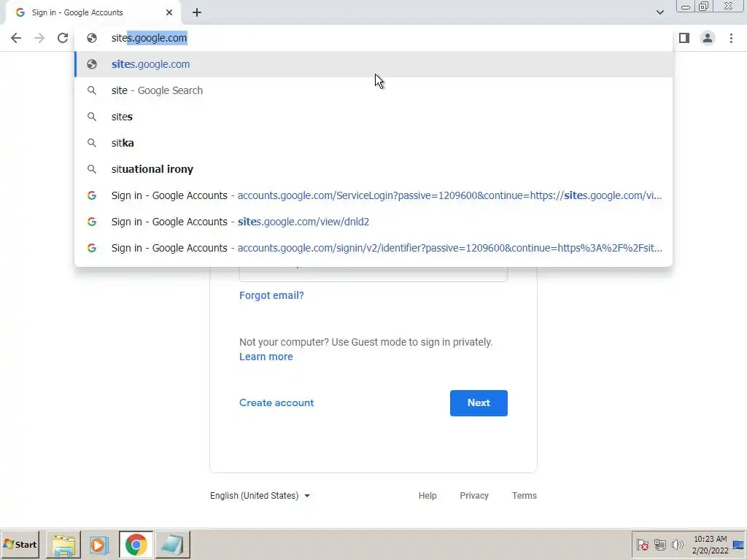
Task: Open the Privacy footer link
Action: tap(474, 496)
